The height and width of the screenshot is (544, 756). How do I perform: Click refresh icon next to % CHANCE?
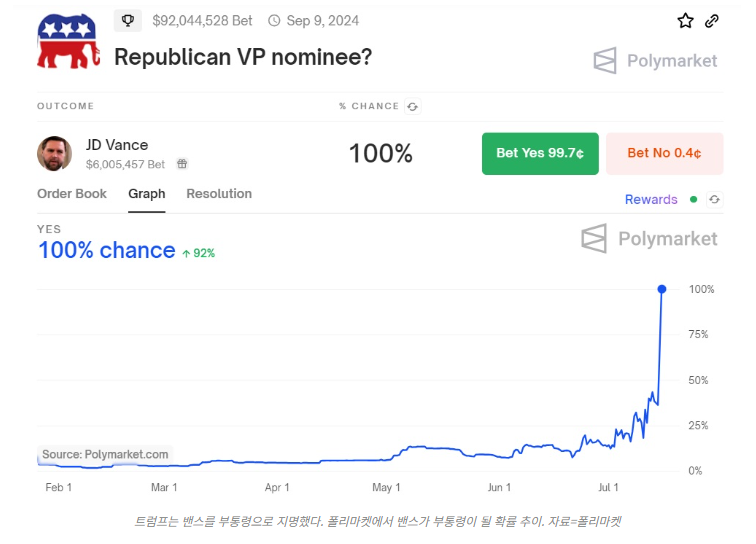pyautogui.click(x=412, y=106)
